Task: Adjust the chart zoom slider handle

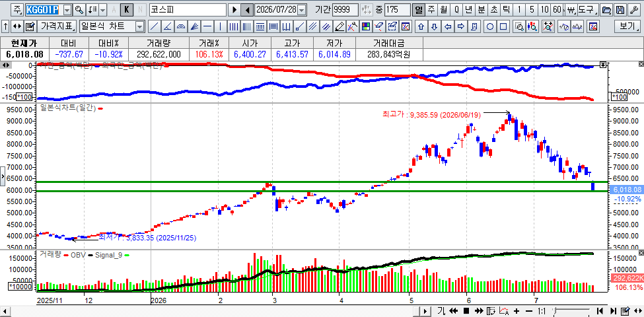Action: [x=555, y=311]
